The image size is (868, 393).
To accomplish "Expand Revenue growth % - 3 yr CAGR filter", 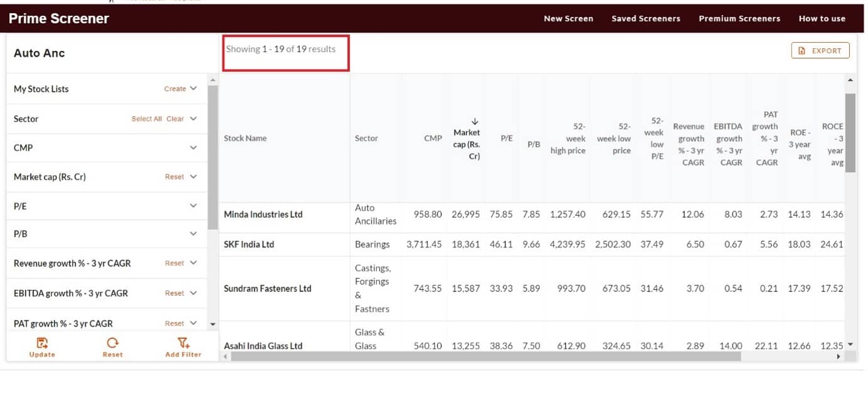I will (x=193, y=263).
